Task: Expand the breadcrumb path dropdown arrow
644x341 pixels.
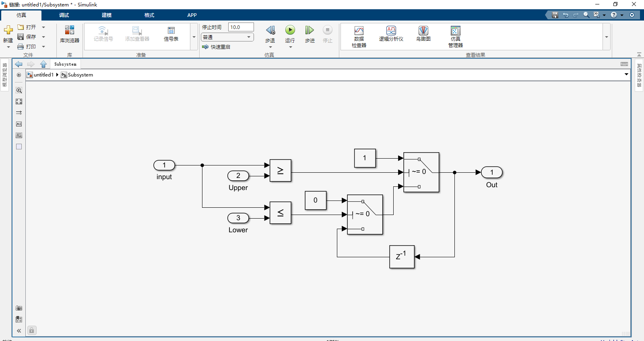Action: 626,74
